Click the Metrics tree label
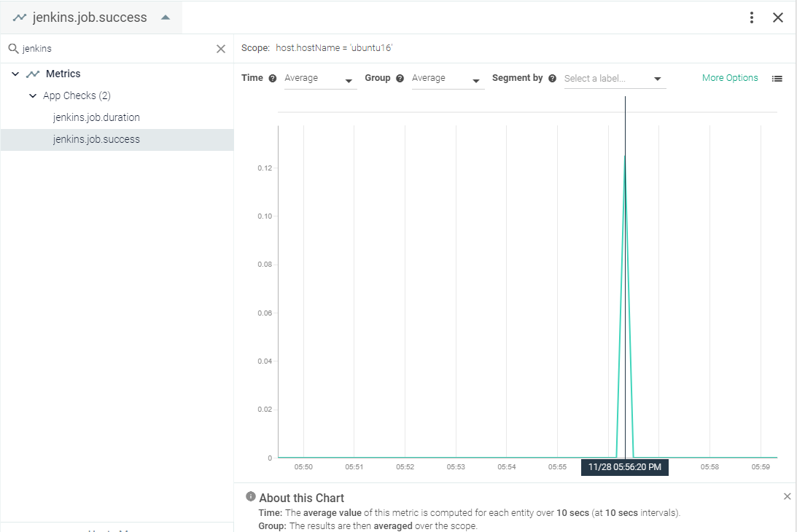The height and width of the screenshot is (532, 797). (x=63, y=74)
